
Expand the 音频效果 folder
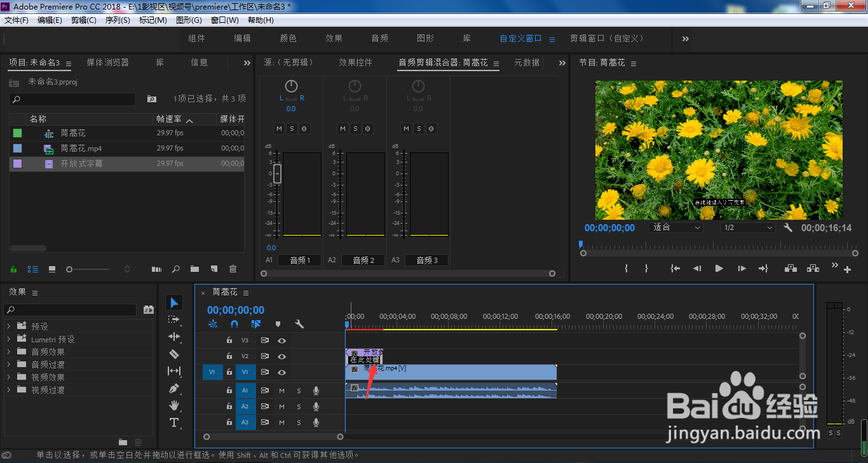coord(8,352)
